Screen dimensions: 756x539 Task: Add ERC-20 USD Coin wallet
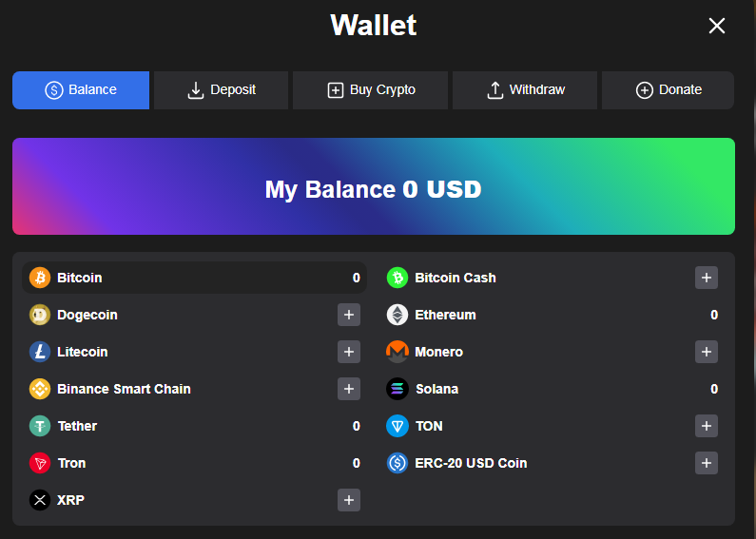[x=707, y=463]
